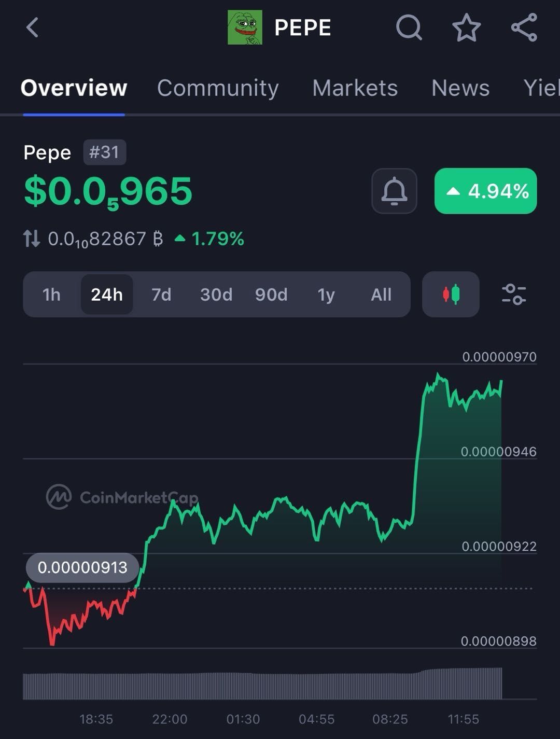Image resolution: width=560 pixels, height=739 pixels.
Task: Click the PEPE coin logo
Action: pyautogui.click(x=246, y=27)
